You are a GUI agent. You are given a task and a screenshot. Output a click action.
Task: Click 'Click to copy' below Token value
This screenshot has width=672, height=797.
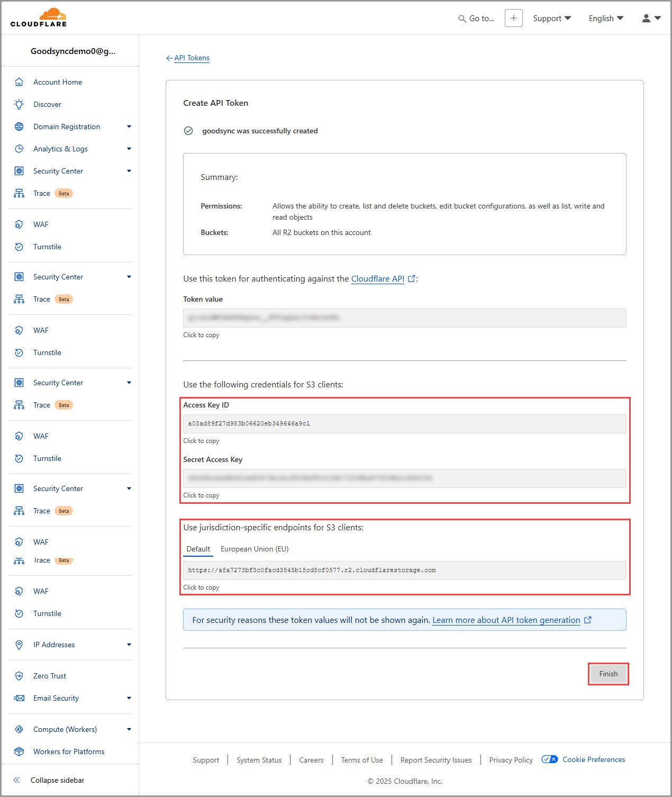201,335
